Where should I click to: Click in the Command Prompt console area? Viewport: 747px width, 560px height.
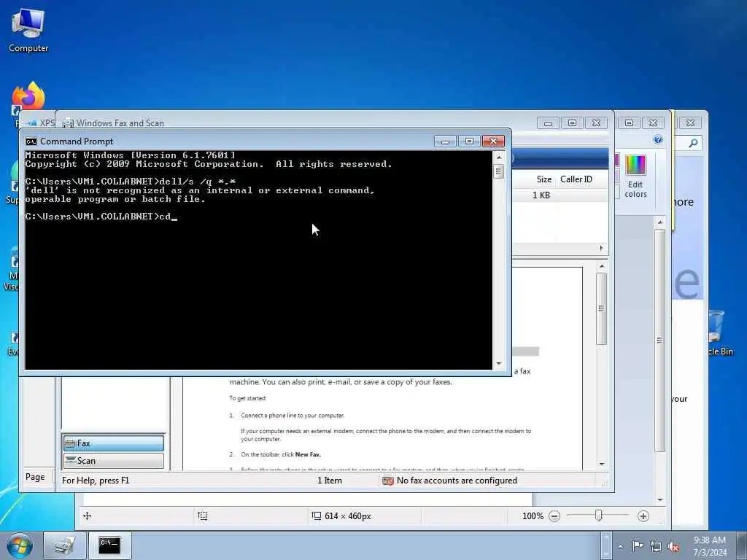pyautogui.click(x=259, y=260)
